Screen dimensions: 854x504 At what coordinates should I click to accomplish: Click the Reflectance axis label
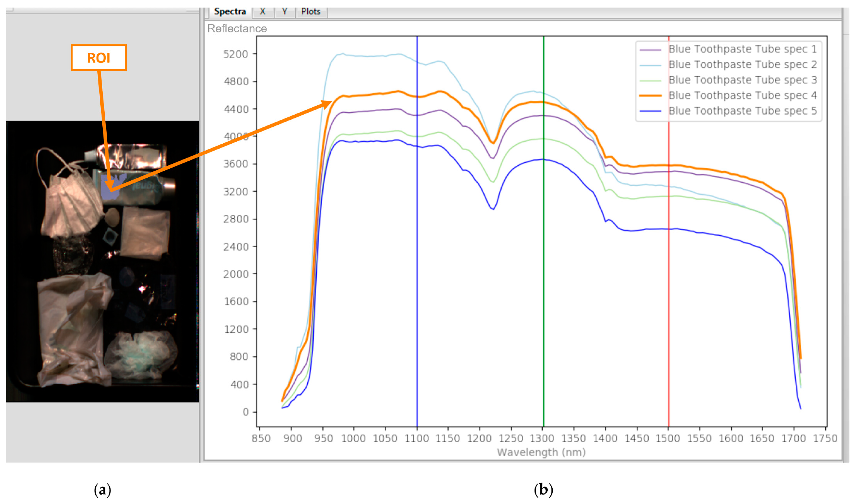237,29
